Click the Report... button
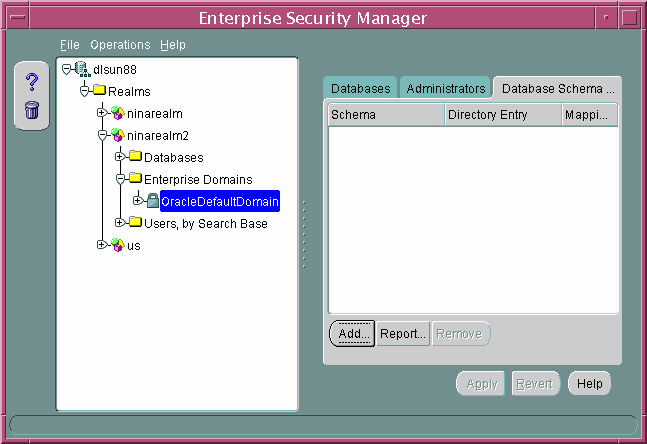The width and height of the screenshot is (647, 444). point(403,334)
